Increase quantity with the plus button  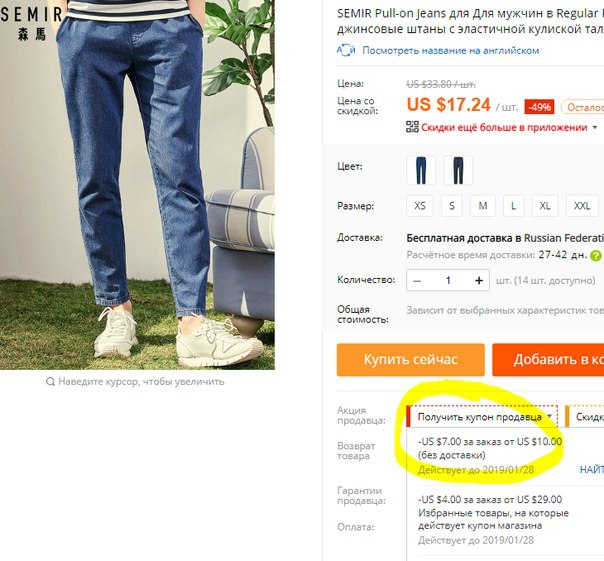point(479,280)
